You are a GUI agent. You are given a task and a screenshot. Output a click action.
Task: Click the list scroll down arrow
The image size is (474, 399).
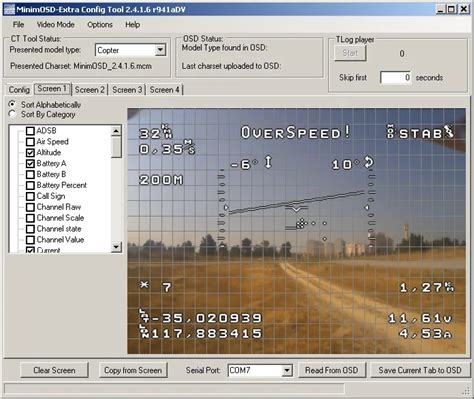tap(116, 247)
